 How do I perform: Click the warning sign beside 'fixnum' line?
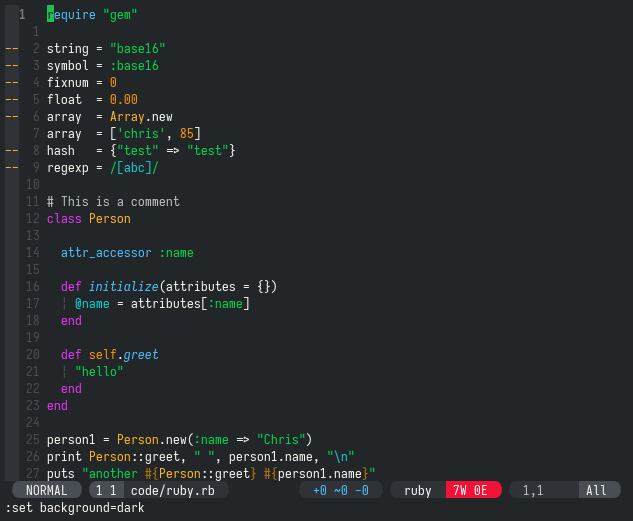click(12, 83)
